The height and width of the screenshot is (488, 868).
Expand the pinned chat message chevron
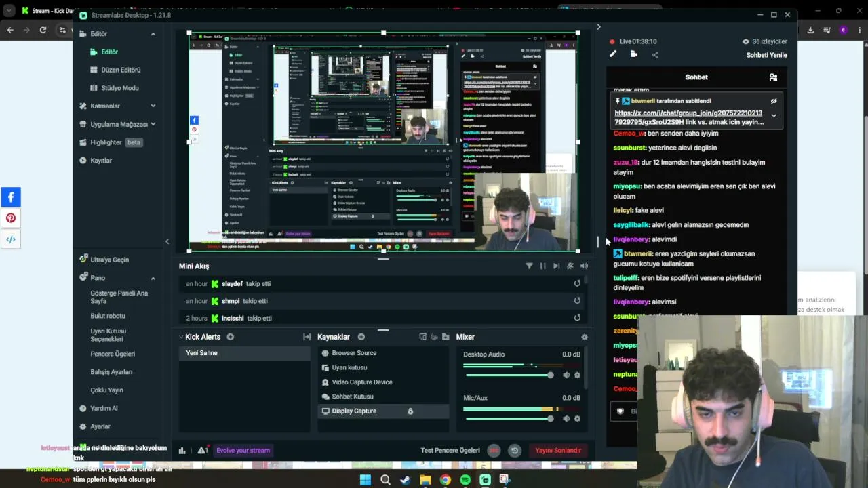click(774, 116)
